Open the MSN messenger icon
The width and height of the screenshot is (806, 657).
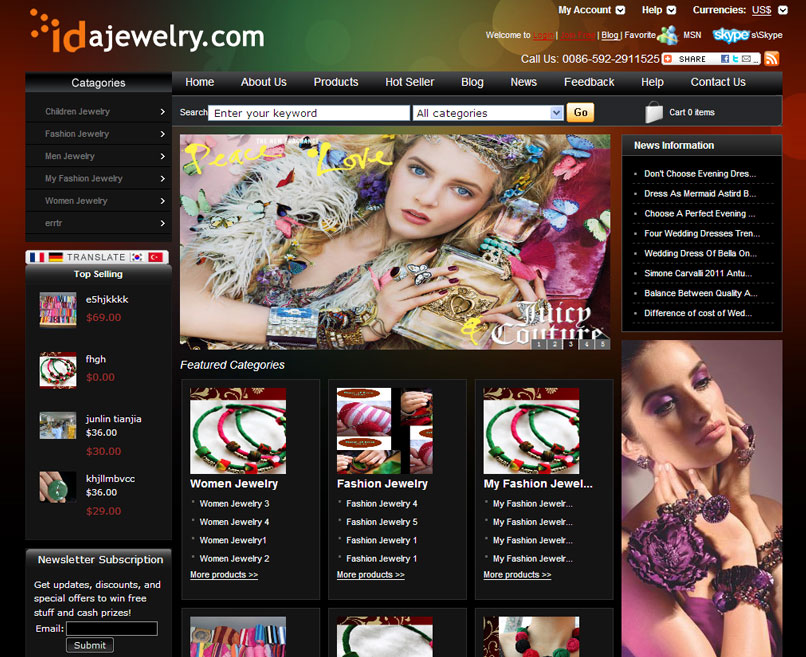[x=668, y=35]
